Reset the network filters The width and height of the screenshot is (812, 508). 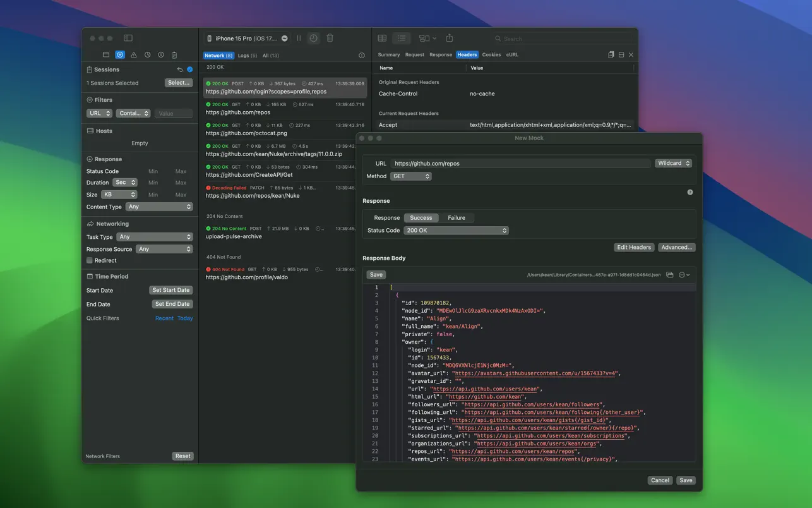click(183, 456)
